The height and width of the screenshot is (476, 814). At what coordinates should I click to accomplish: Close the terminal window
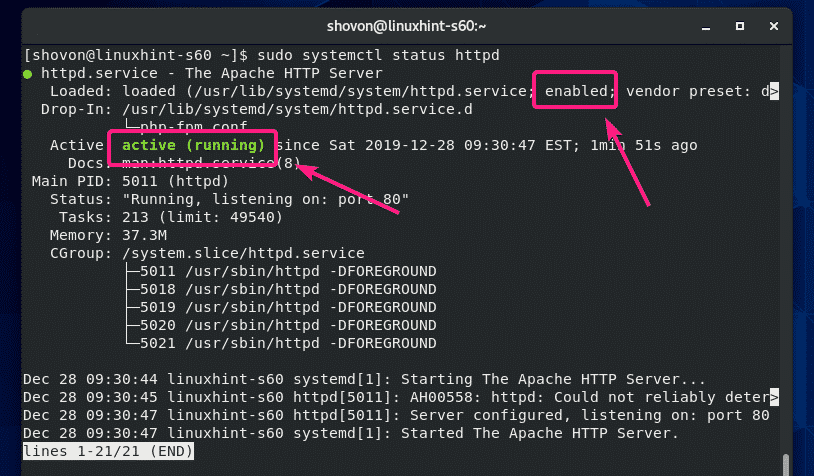point(776,22)
